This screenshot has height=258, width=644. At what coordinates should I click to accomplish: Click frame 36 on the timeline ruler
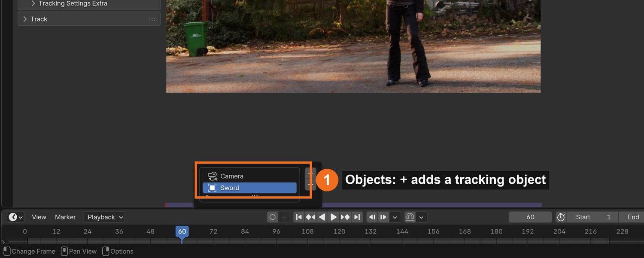pos(119,231)
